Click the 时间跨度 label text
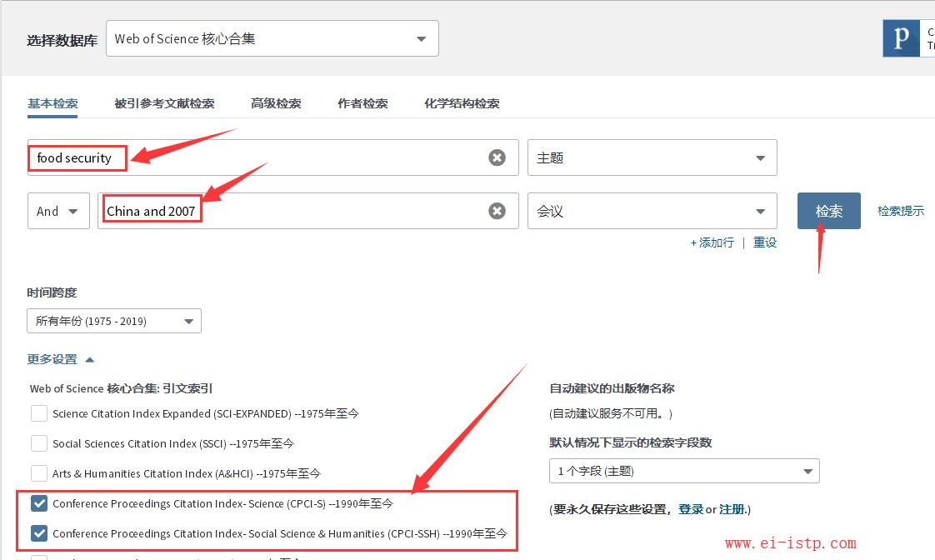 (52, 292)
